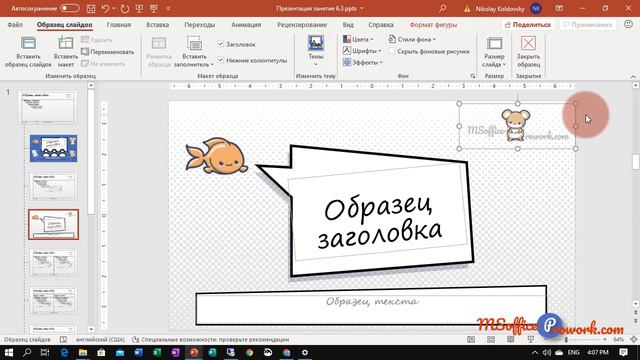Screen dimensions: 640x360
Task: Customize Quick Access Toolbar dropdown
Action: coord(168,9)
